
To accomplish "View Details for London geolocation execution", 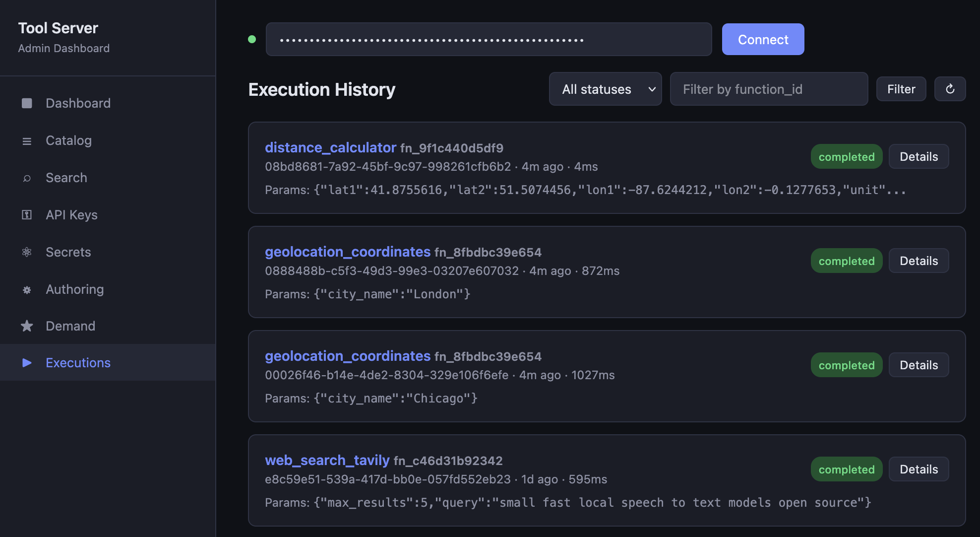I will [919, 261].
